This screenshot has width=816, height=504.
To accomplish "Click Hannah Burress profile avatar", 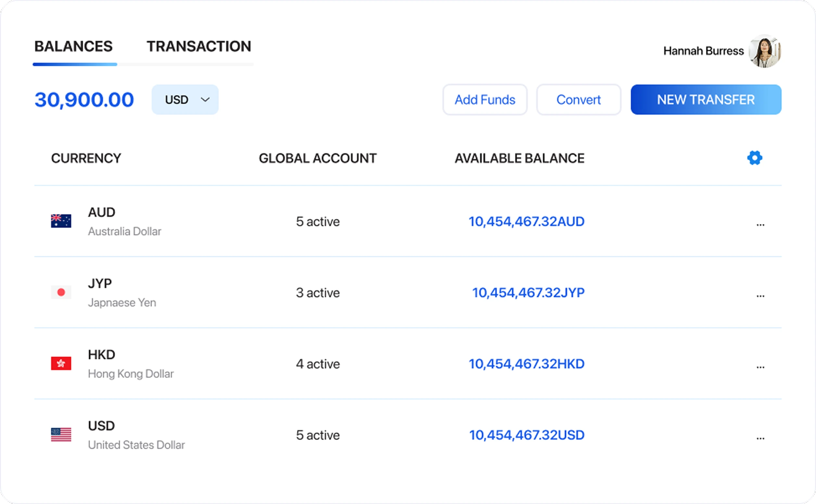I will (764, 51).
